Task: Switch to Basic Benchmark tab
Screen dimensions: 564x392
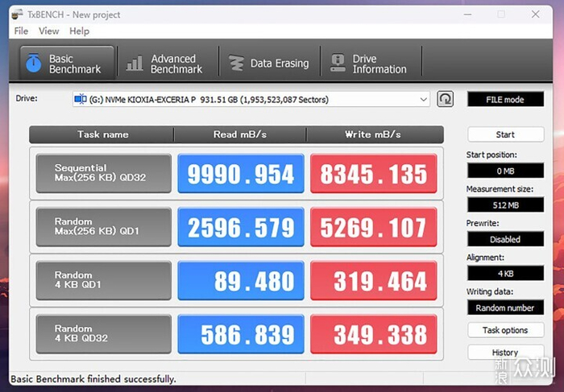Action: tap(67, 64)
